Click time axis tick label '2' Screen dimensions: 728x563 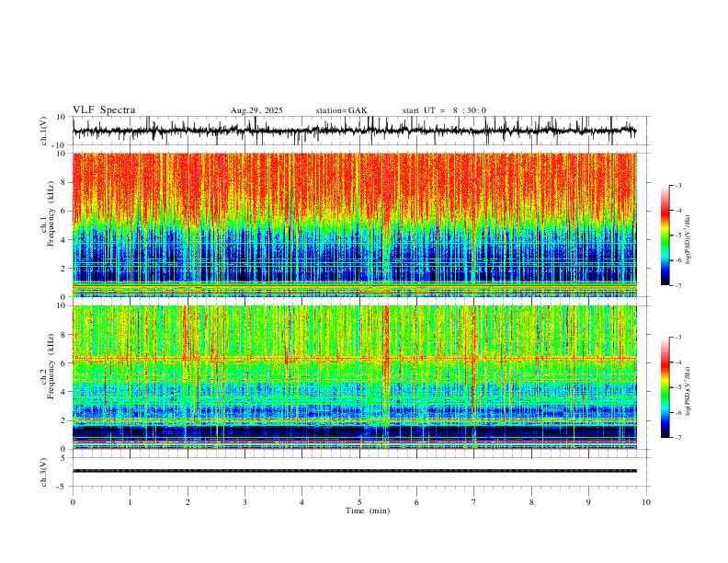tap(188, 502)
